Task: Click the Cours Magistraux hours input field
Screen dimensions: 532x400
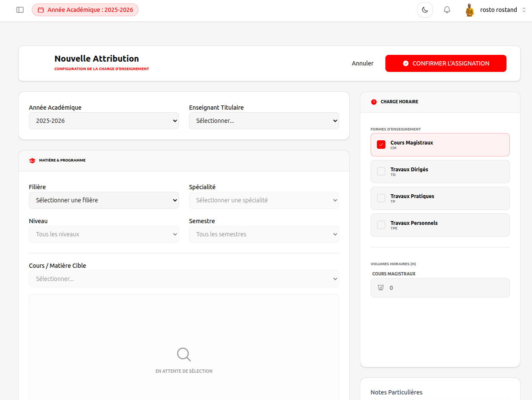Action: [440, 288]
